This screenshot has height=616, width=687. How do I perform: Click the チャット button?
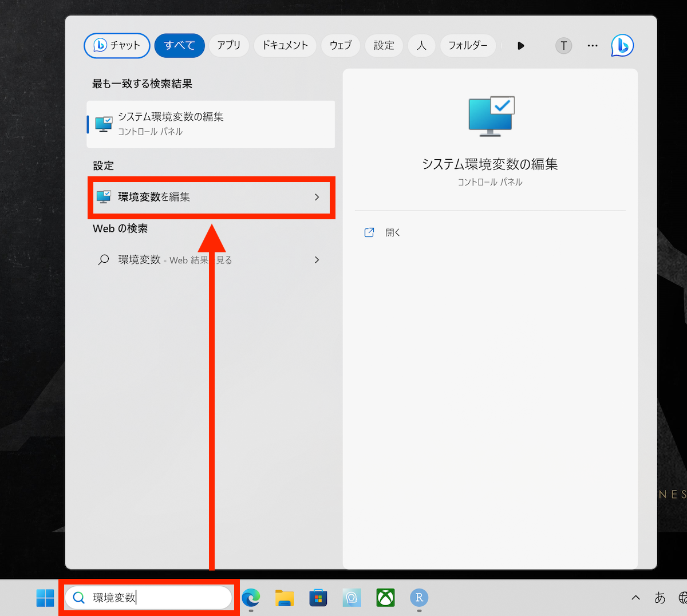[x=117, y=45]
